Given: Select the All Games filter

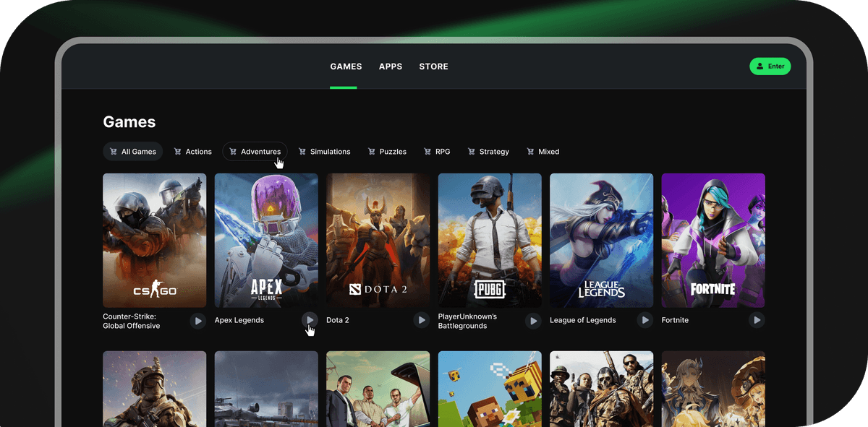Looking at the screenshot, I should coord(133,152).
